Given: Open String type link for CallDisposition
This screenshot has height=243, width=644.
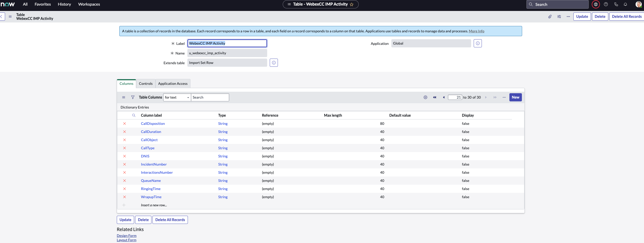Looking at the screenshot, I should [223, 124].
